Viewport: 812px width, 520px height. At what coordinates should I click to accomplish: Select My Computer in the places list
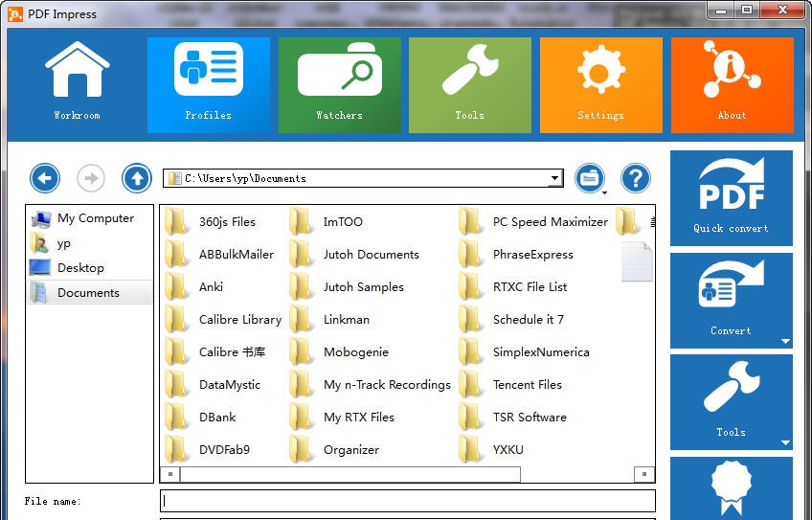click(x=95, y=218)
